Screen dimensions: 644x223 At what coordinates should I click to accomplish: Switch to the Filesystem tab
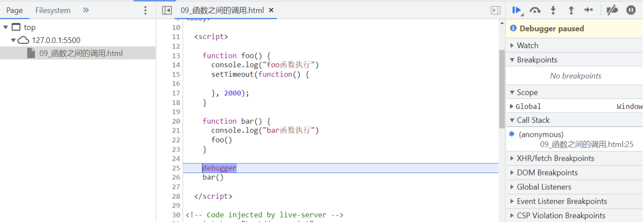[x=53, y=10]
